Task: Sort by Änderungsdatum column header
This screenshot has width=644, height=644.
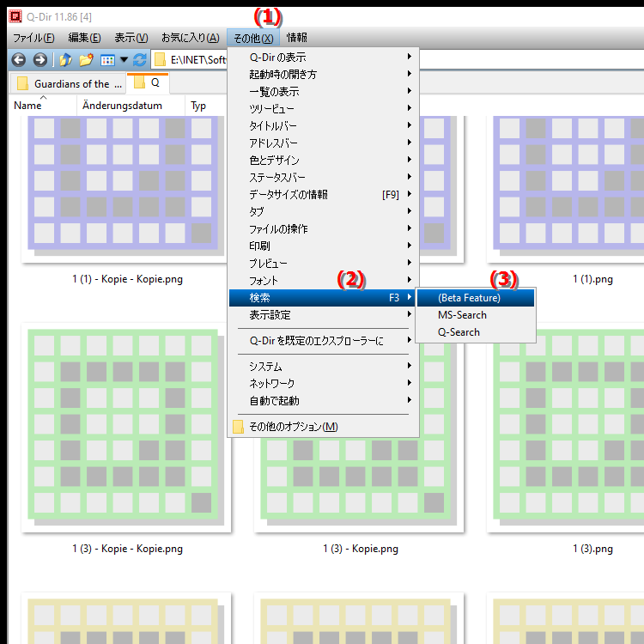Action: click(131, 106)
